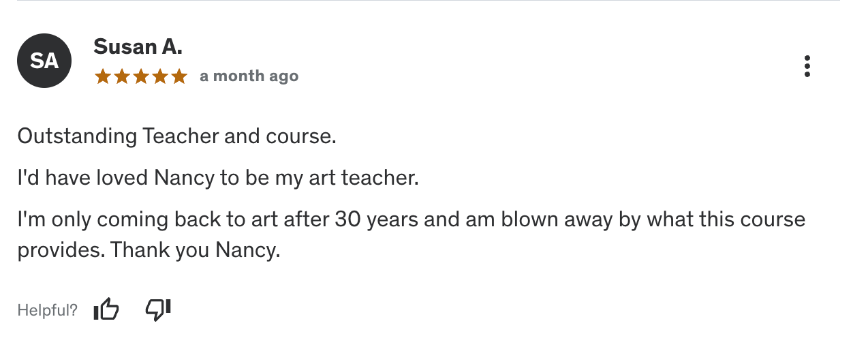The width and height of the screenshot is (868, 364).
Task: Click the thumbs up helpful icon
Action: tap(106, 310)
